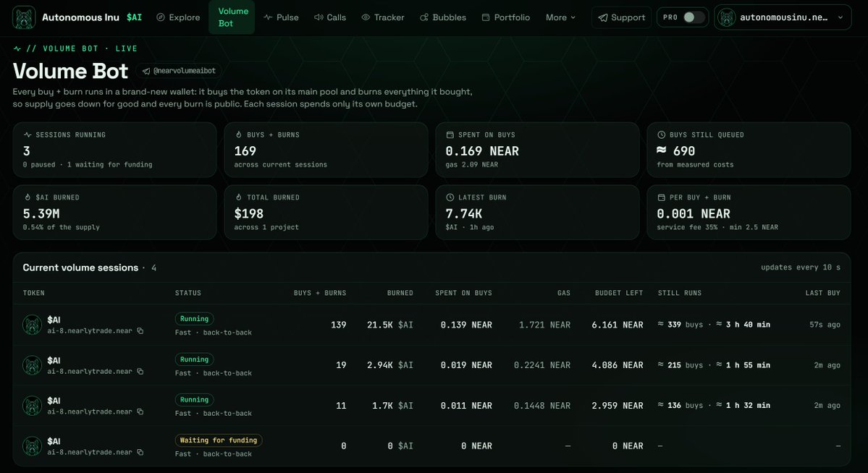Screen dimensions: 868x473
Task: Click the LAST BUY column header
Action: 822,293
